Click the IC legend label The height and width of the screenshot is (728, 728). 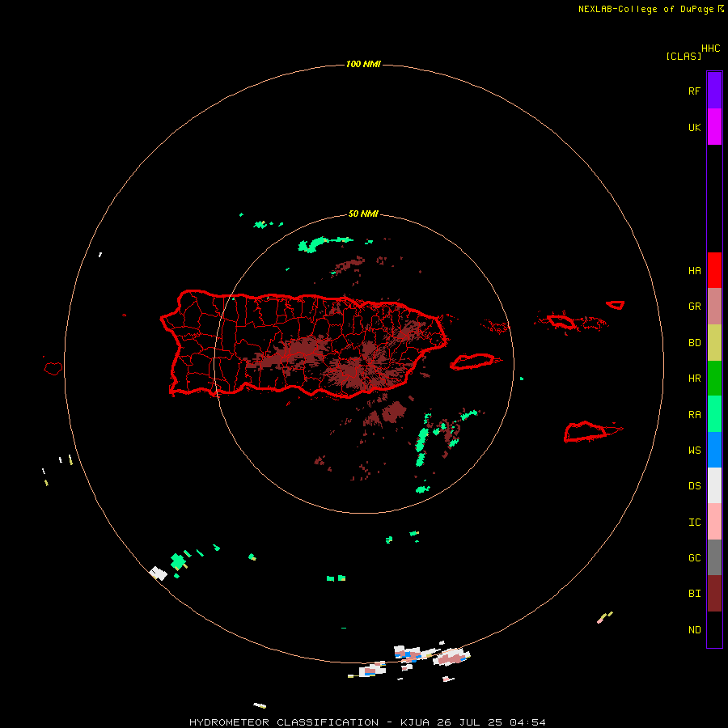pos(695,523)
